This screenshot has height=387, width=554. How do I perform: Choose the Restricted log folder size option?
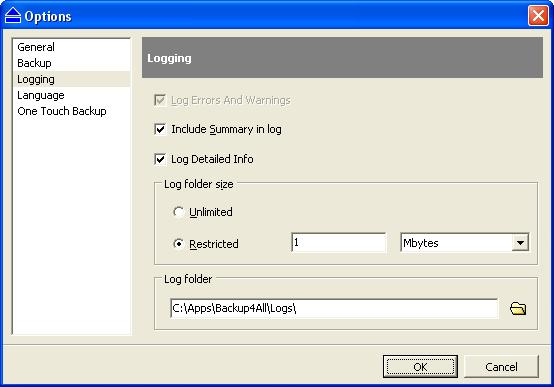(178, 244)
